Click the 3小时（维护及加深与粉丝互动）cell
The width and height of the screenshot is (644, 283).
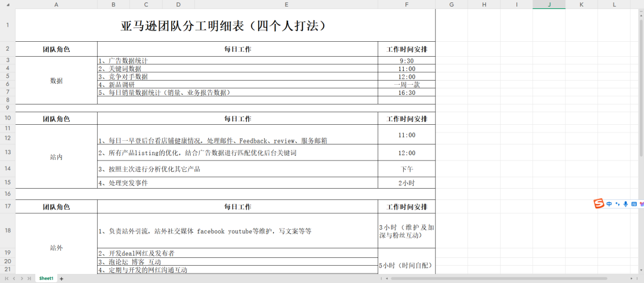pyautogui.click(x=407, y=231)
